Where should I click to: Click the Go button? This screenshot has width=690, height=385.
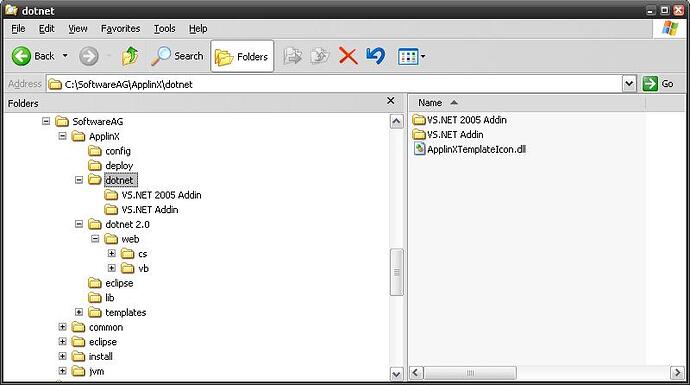[x=658, y=84]
